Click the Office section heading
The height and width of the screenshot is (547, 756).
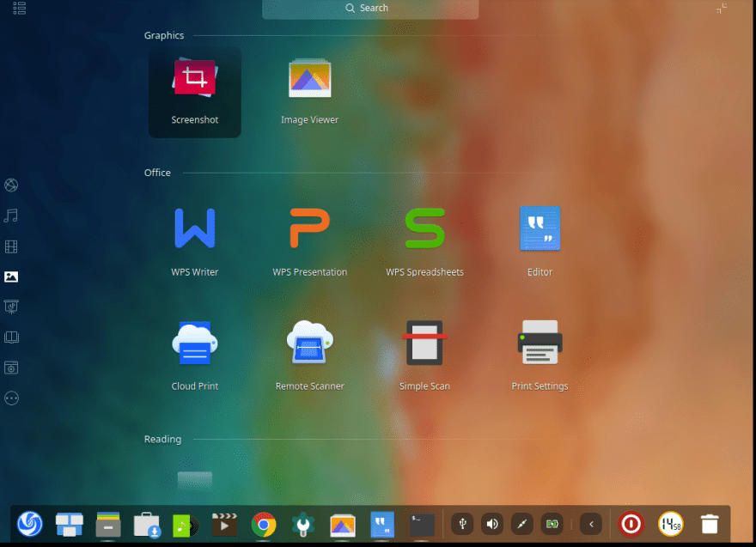157,173
